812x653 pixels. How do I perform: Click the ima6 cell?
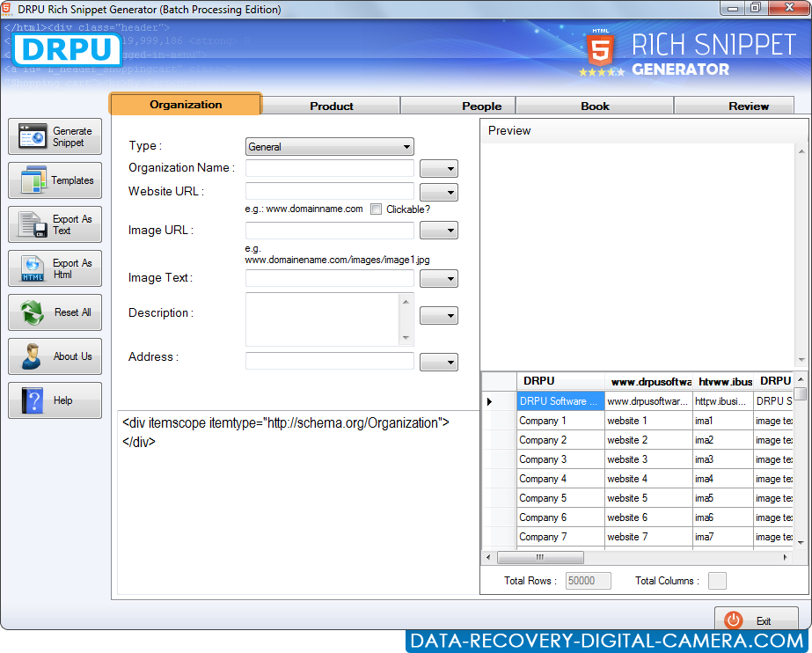pyautogui.click(x=723, y=517)
